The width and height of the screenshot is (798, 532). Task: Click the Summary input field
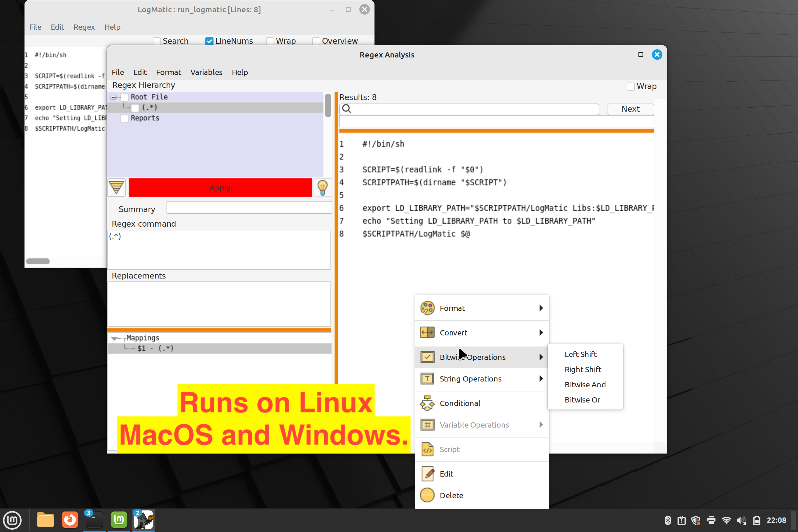click(249, 208)
